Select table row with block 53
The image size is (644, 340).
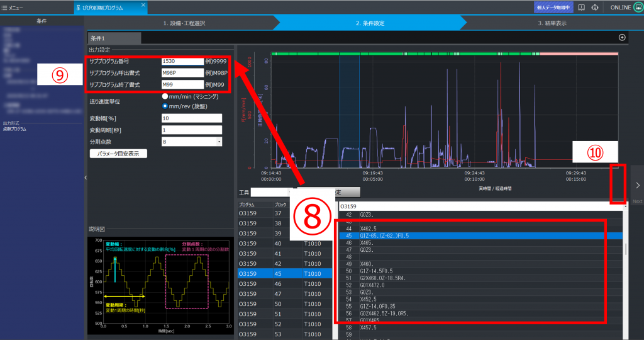[285, 334]
